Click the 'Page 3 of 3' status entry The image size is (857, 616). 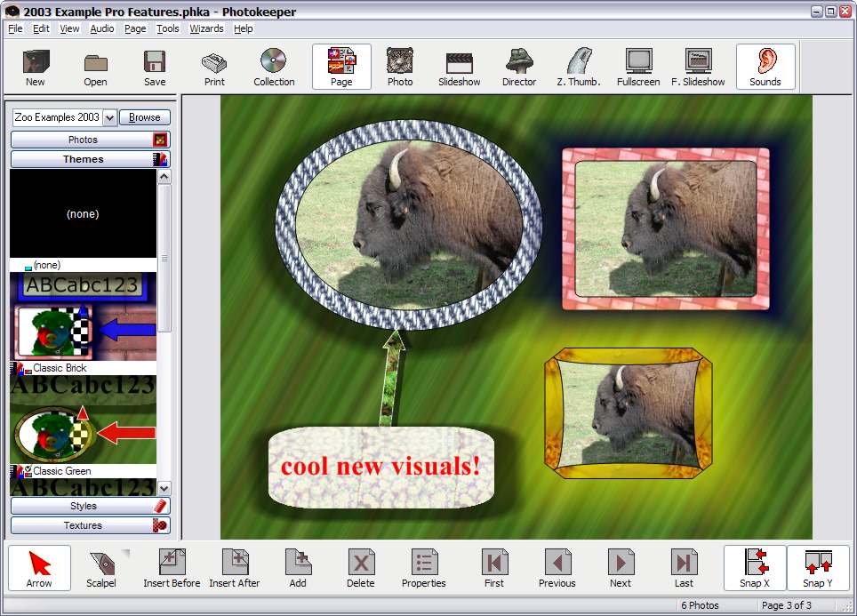(787, 605)
